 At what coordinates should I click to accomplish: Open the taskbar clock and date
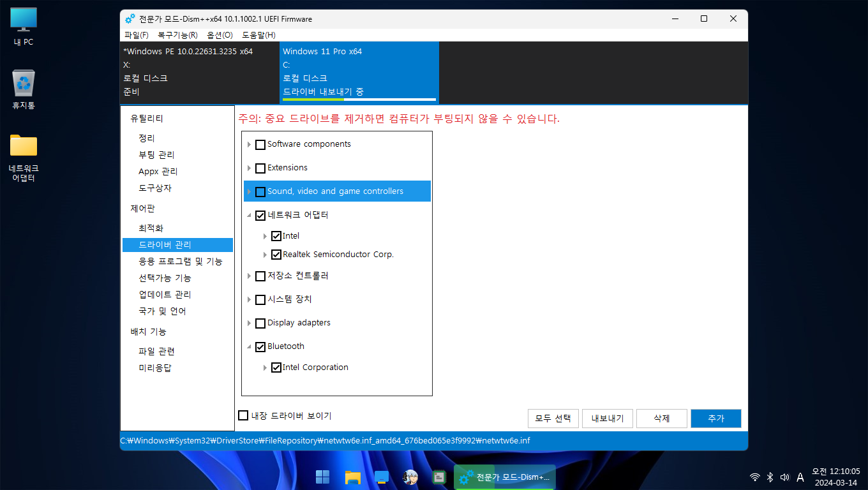835,477
